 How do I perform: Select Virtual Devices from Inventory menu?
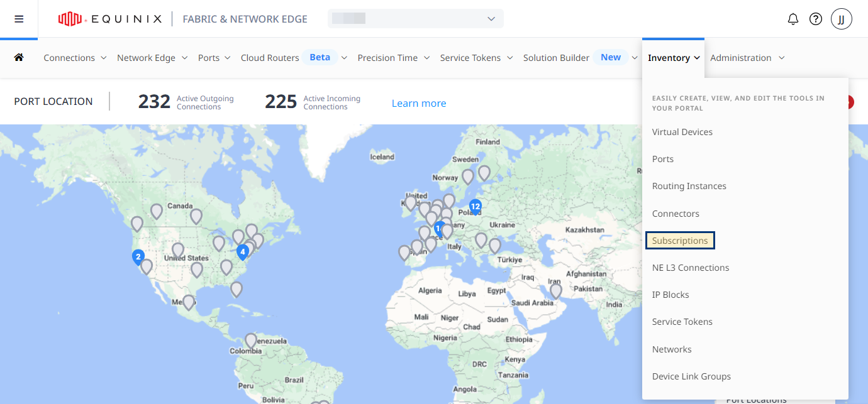point(682,132)
